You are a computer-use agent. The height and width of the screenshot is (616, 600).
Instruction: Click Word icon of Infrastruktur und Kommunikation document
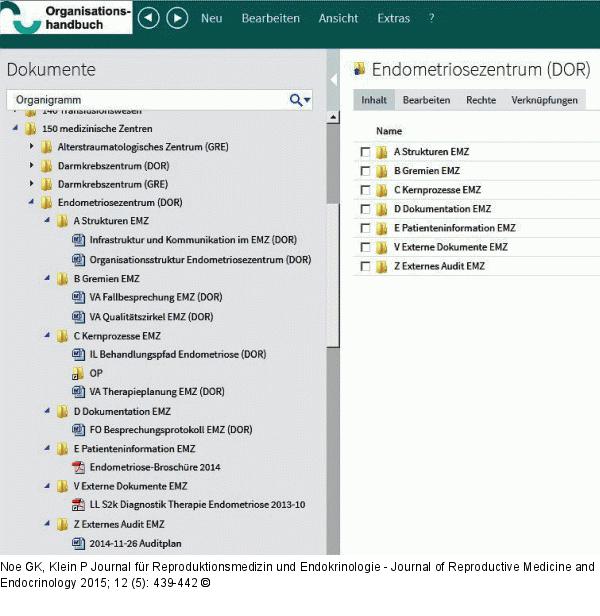coord(78,240)
